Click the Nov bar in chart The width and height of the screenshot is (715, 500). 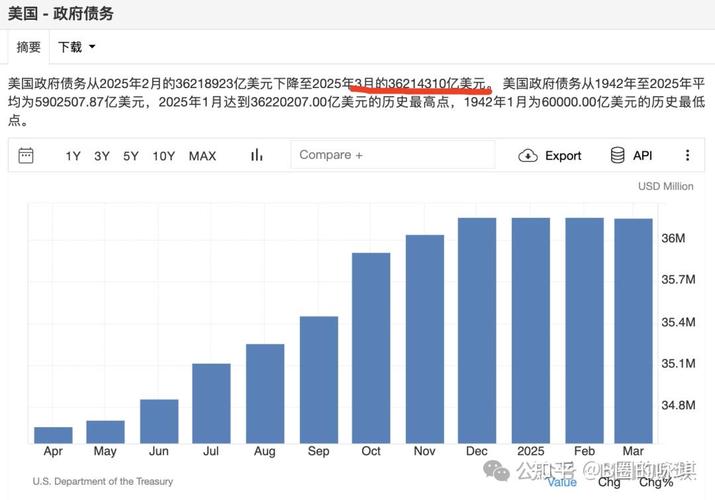tap(425, 339)
